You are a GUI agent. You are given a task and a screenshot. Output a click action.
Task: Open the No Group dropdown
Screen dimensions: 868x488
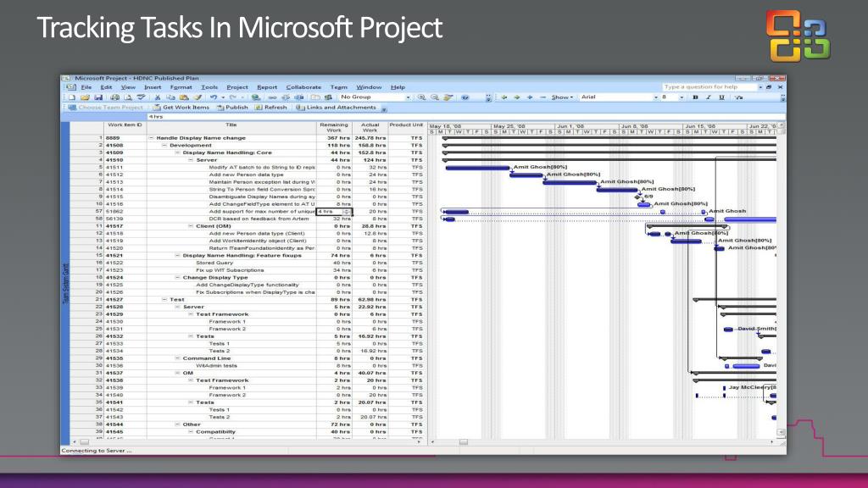[408, 97]
